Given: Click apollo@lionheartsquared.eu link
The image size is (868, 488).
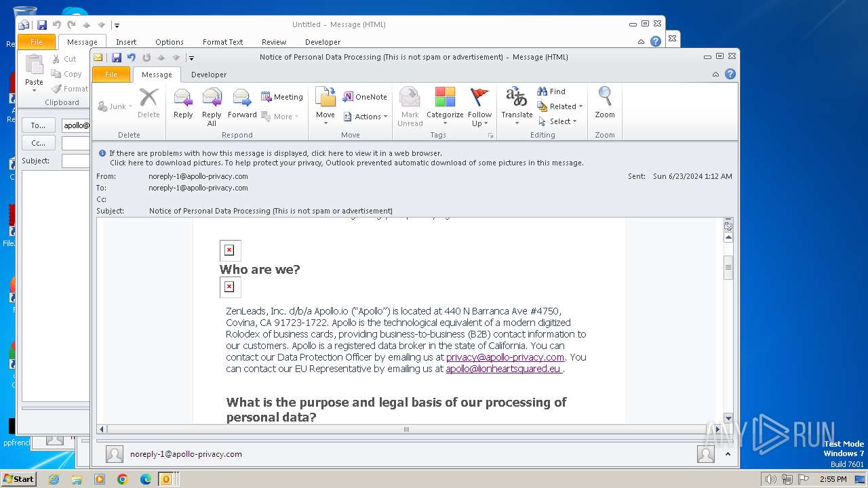Looking at the screenshot, I should coord(504,369).
